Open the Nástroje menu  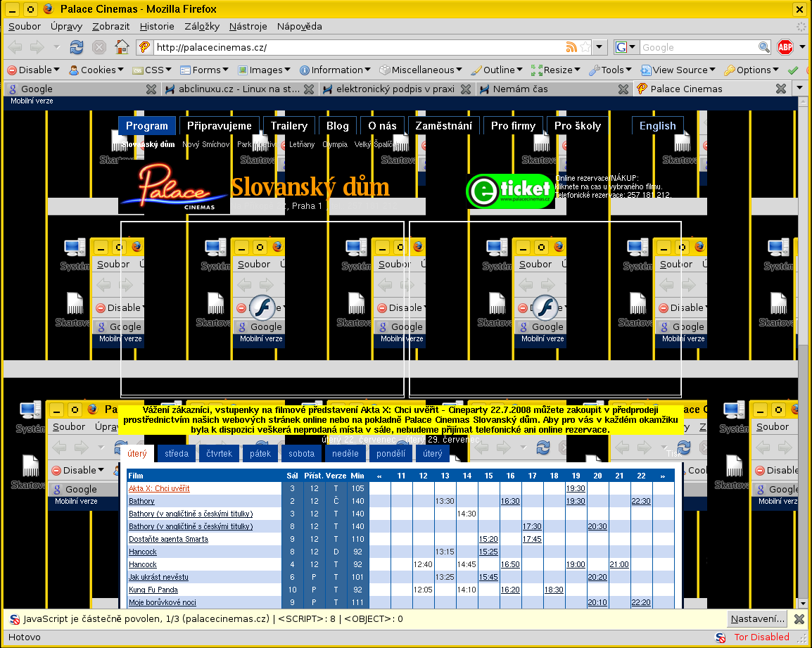click(x=248, y=27)
